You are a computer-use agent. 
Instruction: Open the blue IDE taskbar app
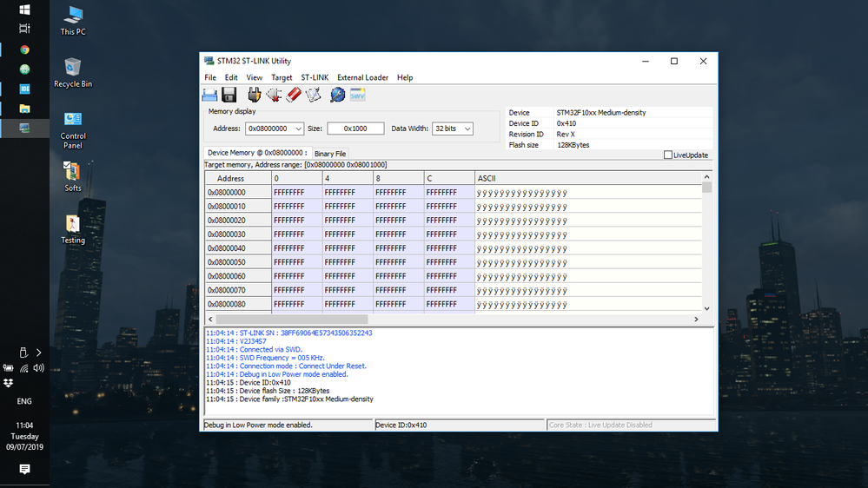click(x=24, y=89)
